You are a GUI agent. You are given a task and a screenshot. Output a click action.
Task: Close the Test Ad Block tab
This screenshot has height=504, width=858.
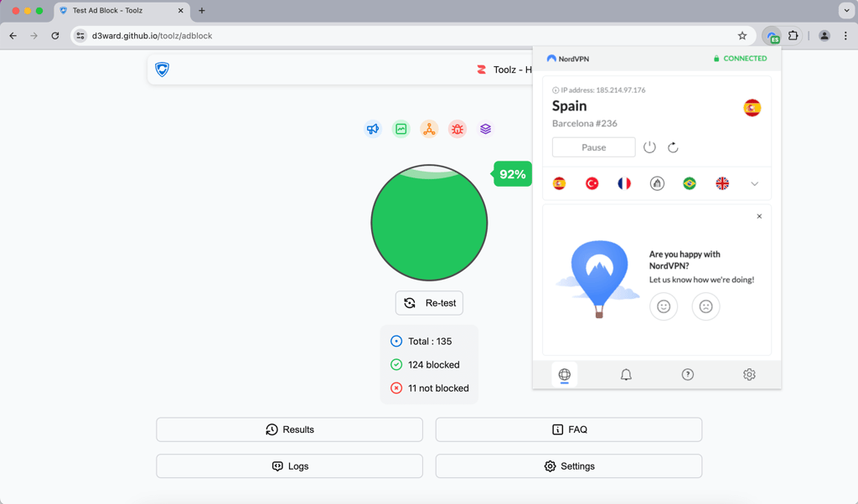click(x=181, y=10)
